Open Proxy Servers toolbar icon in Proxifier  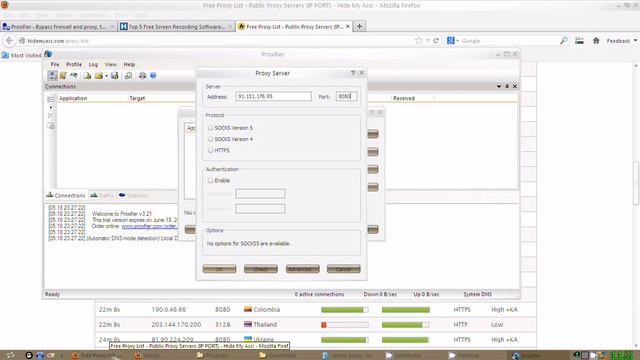pos(52,76)
